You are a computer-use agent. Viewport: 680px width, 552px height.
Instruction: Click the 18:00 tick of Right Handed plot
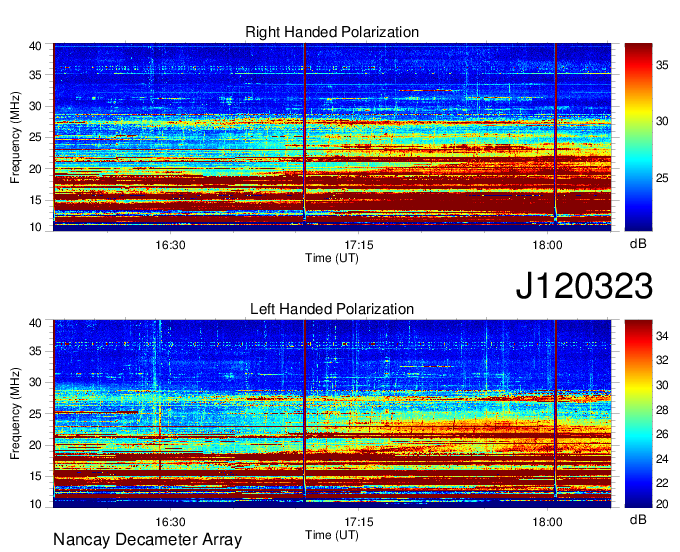(547, 245)
